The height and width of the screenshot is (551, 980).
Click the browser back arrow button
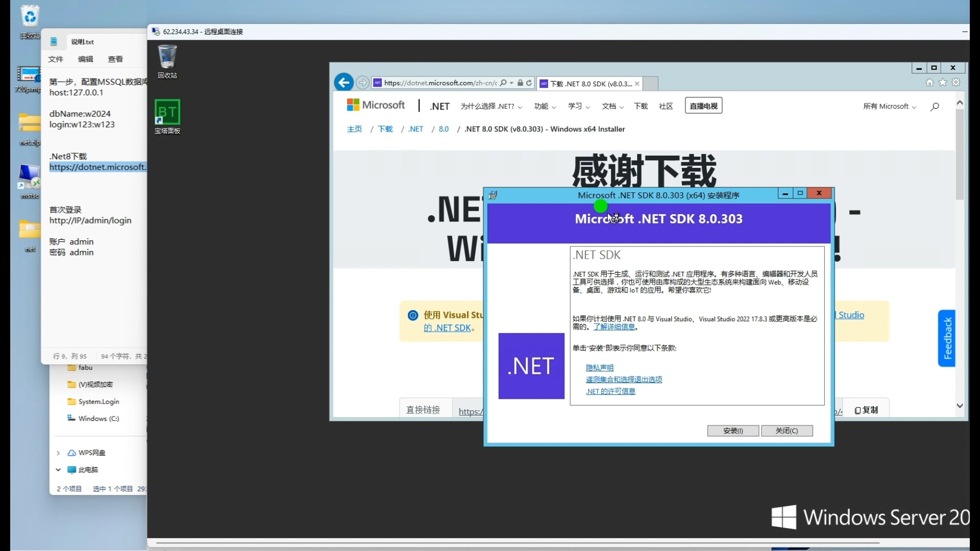(x=344, y=83)
